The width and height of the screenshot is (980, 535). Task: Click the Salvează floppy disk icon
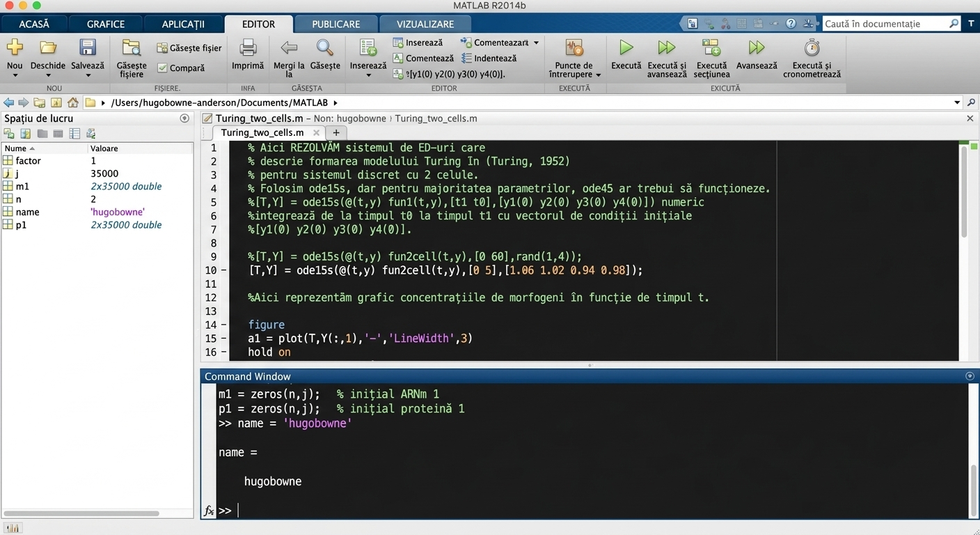87,47
